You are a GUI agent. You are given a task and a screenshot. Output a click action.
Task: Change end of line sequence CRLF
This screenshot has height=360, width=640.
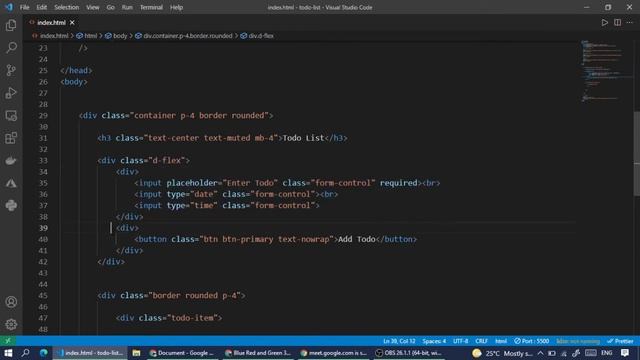482,341
